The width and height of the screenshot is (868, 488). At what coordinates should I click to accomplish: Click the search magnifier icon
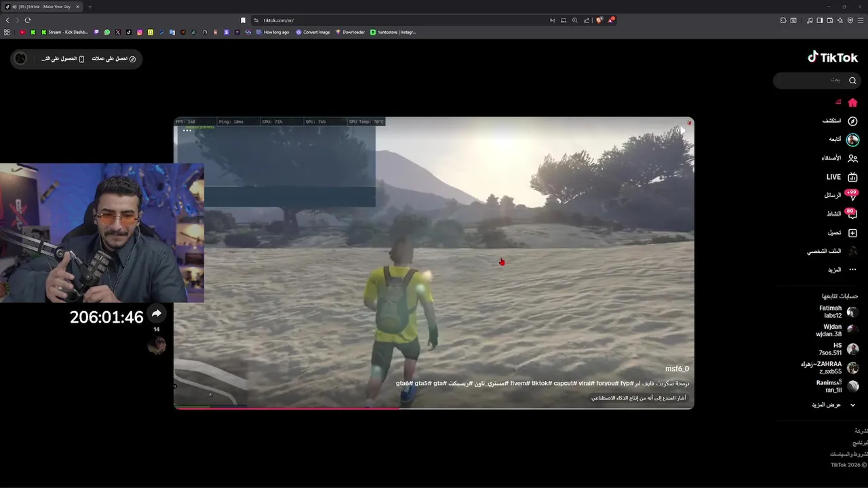(x=852, y=81)
